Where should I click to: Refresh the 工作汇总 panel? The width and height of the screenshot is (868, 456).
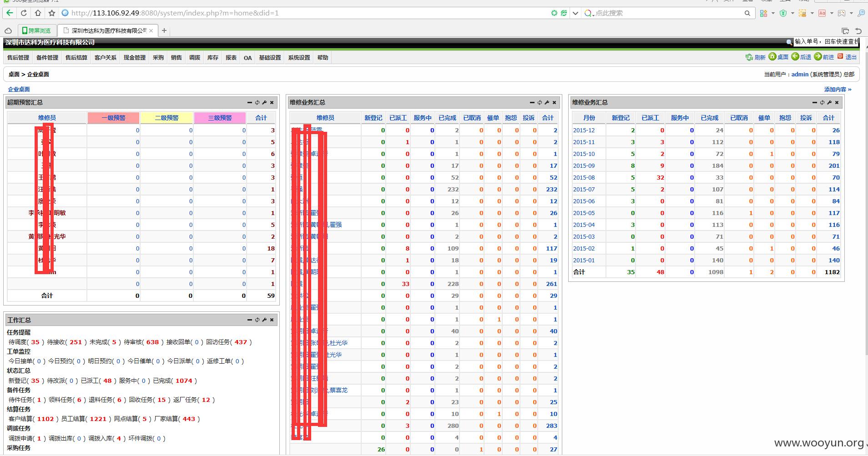257,320
